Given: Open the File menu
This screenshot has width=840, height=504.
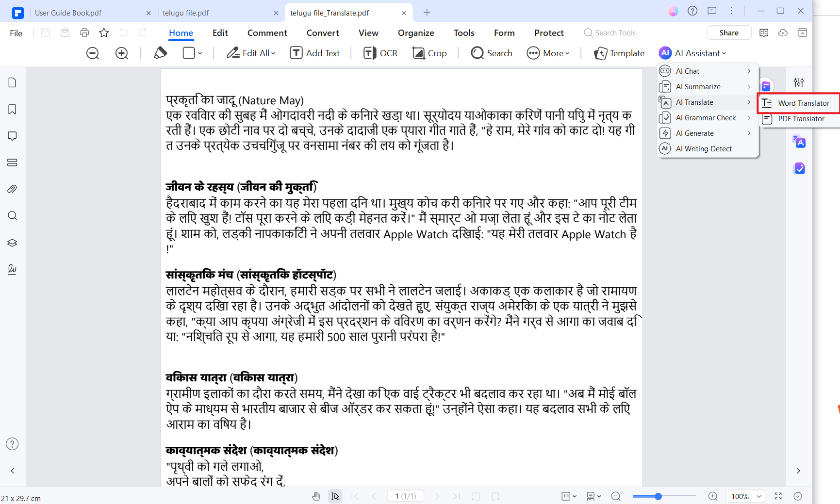Looking at the screenshot, I should point(16,33).
